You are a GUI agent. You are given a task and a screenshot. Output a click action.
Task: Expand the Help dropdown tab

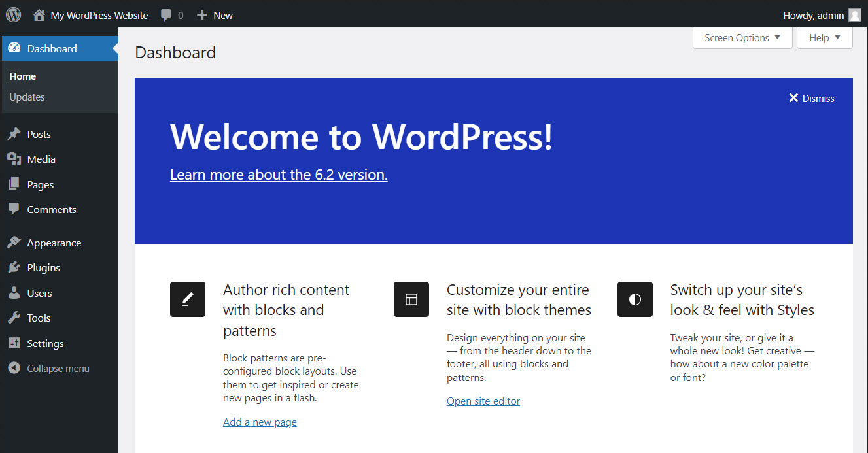pos(825,37)
